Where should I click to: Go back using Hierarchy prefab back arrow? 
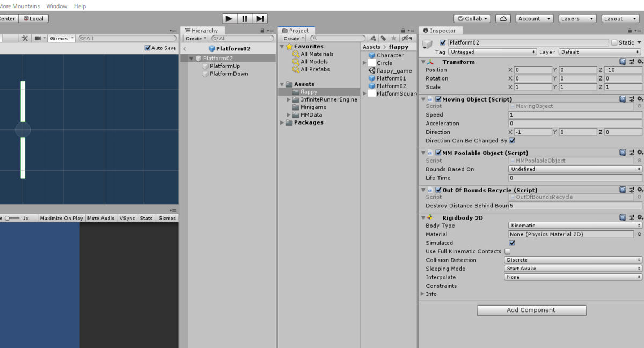pos(185,49)
